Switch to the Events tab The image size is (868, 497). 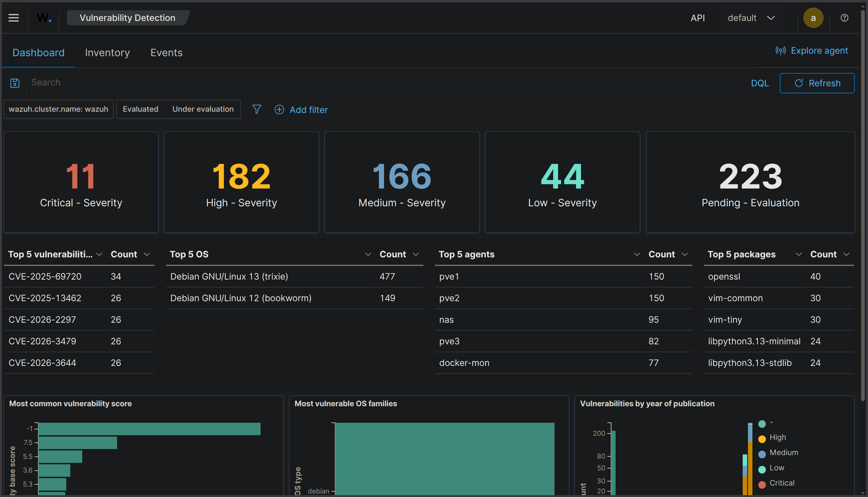pyautogui.click(x=166, y=53)
